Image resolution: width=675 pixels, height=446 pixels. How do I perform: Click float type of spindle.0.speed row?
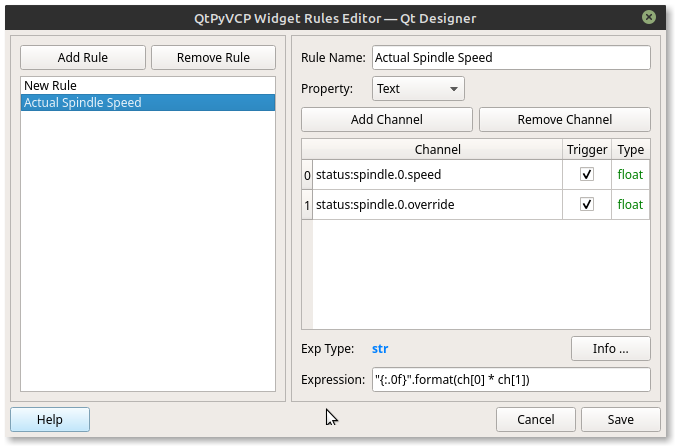630,175
